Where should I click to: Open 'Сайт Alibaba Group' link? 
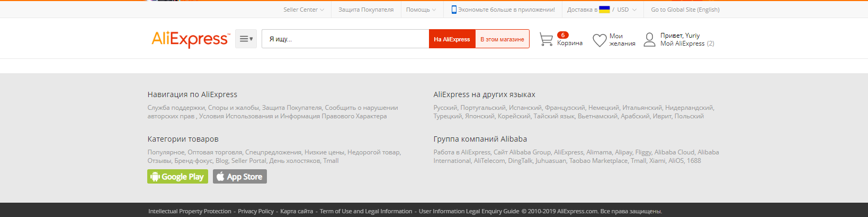522,152
